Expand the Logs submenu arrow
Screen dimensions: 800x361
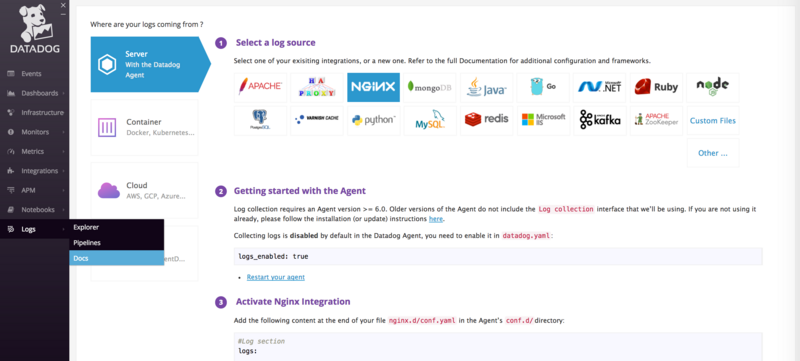tap(64, 229)
